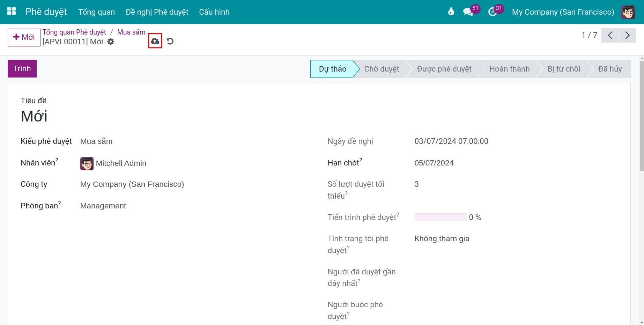This screenshot has width=644, height=325.
Task: Open the Cấu hình menu
Action: [214, 12]
